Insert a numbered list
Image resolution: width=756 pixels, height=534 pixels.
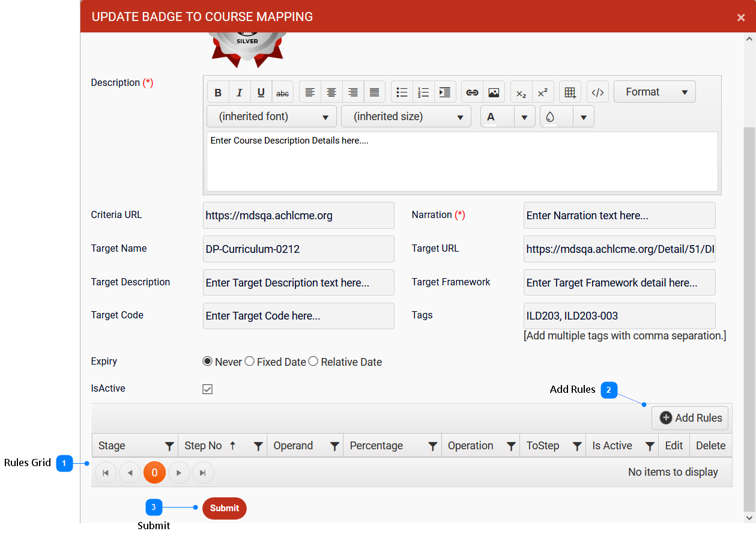click(x=423, y=93)
